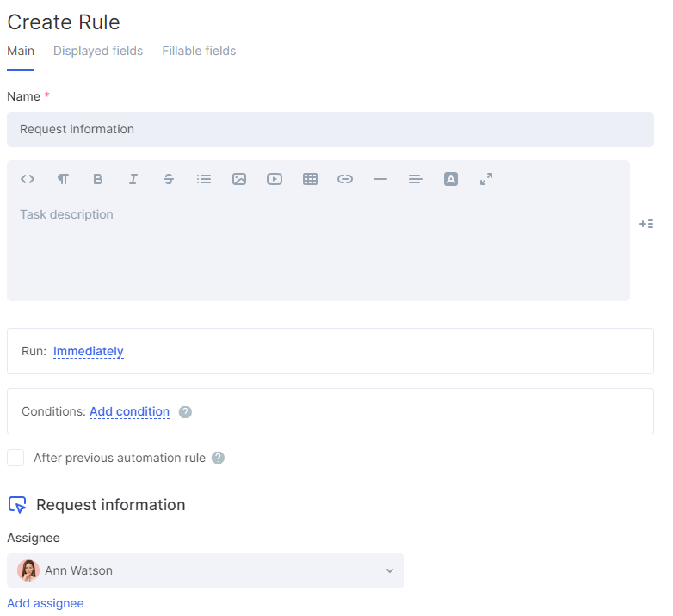Open paragraph format options
This screenshot has width=673, height=616.
[x=63, y=179]
